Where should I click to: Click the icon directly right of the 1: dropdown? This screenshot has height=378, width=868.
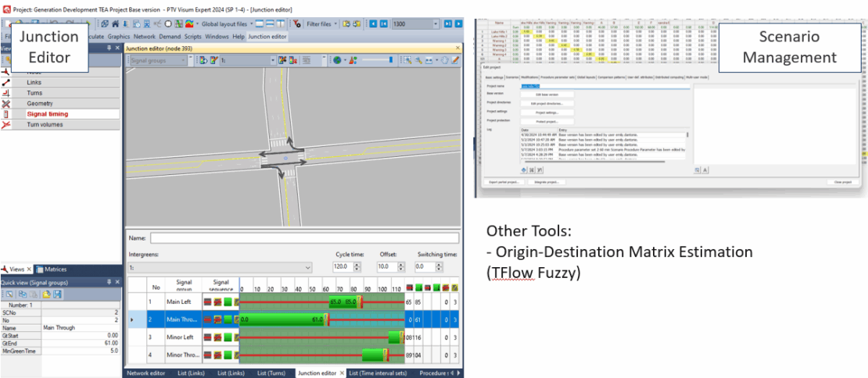point(283,60)
